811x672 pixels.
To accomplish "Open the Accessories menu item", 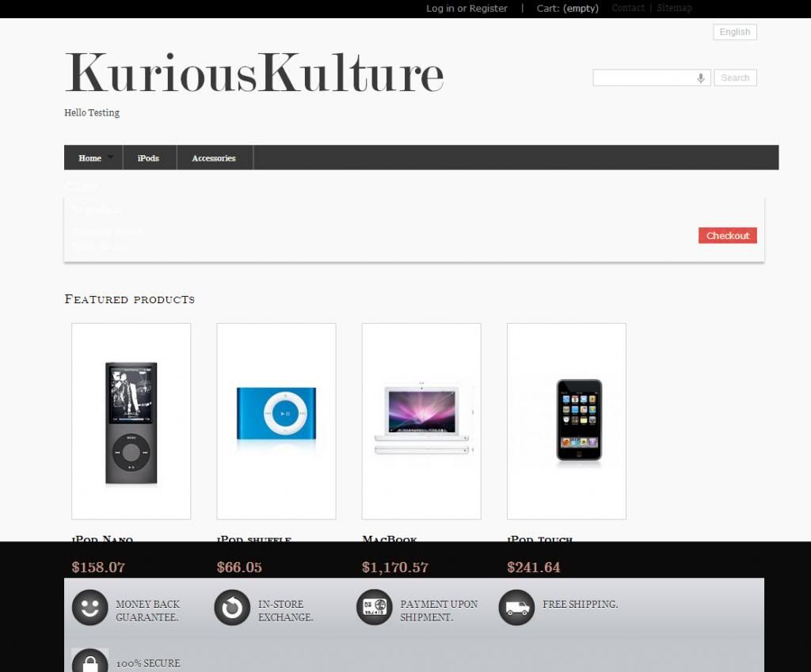I will pyautogui.click(x=214, y=158).
